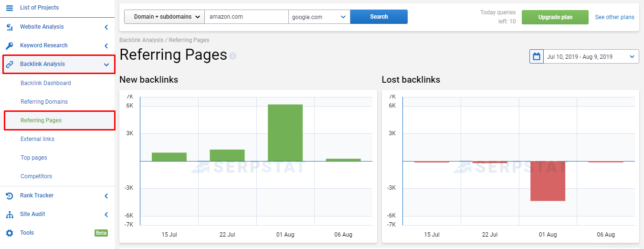
Task: Expand the Rank Tracker chevron
Action: click(106, 196)
